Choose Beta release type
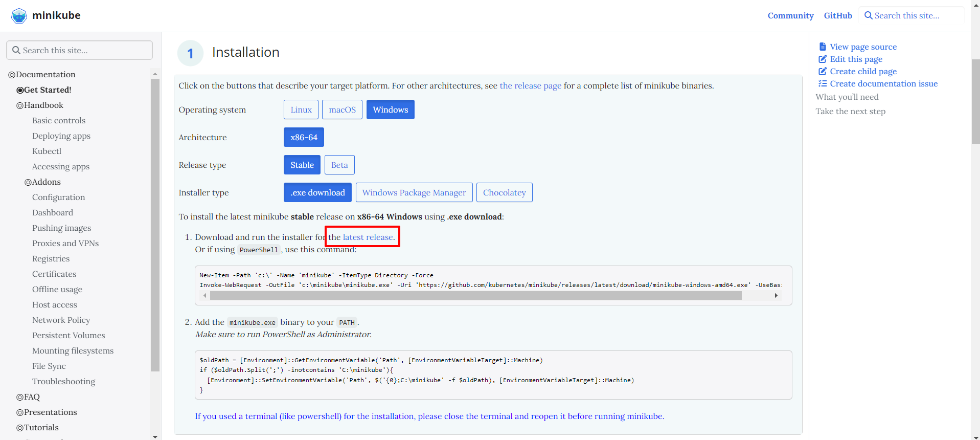Image resolution: width=980 pixels, height=440 pixels. pos(339,165)
